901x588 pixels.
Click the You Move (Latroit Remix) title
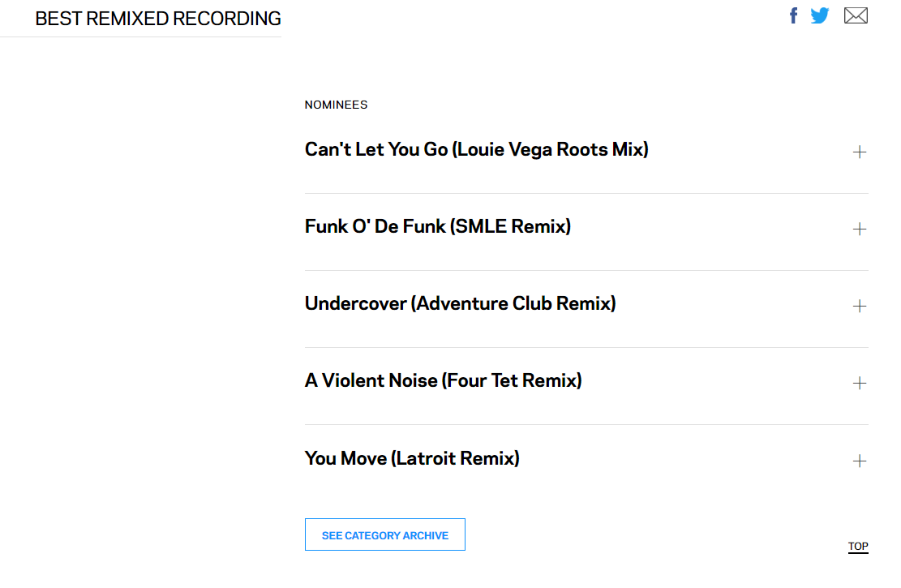pyautogui.click(x=412, y=458)
